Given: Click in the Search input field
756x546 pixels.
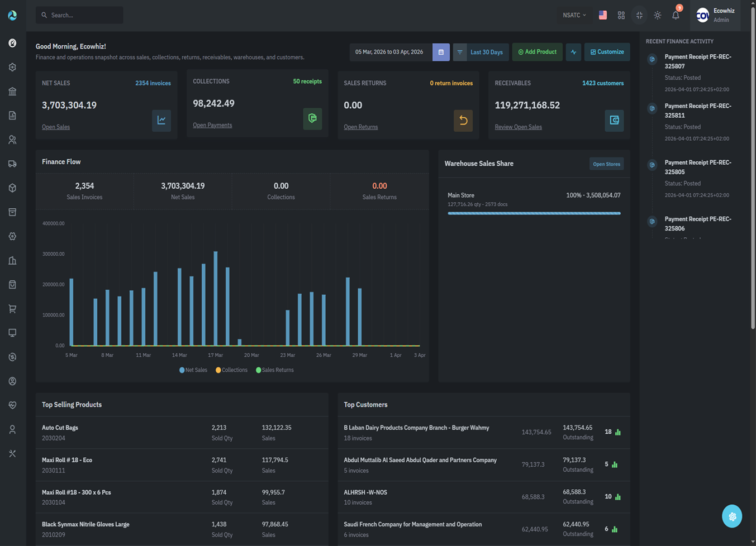Looking at the screenshot, I should [x=84, y=16].
